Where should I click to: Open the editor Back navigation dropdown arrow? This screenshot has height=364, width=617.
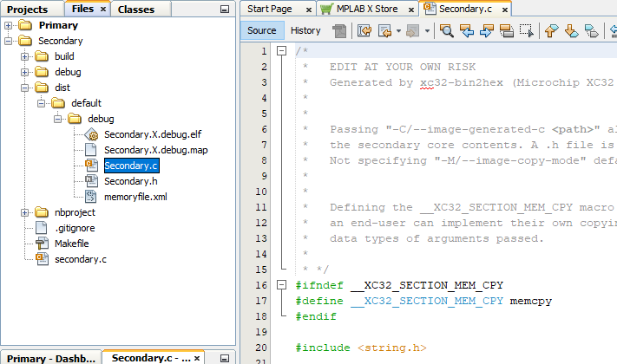coord(397,31)
